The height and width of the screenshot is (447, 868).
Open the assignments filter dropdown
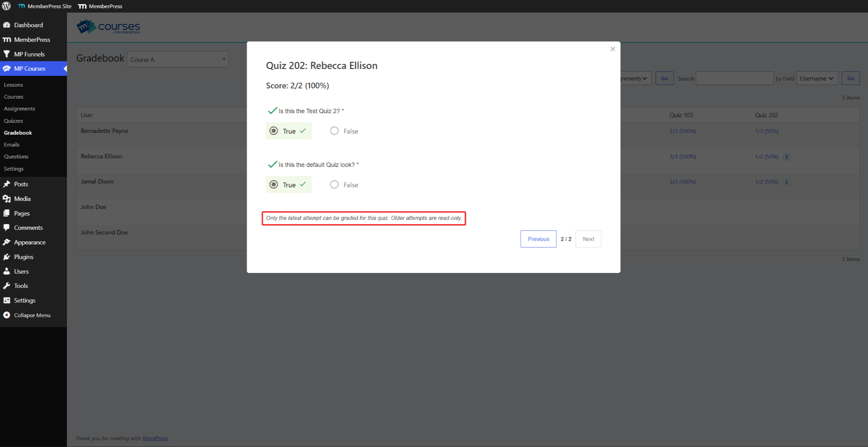click(636, 79)
